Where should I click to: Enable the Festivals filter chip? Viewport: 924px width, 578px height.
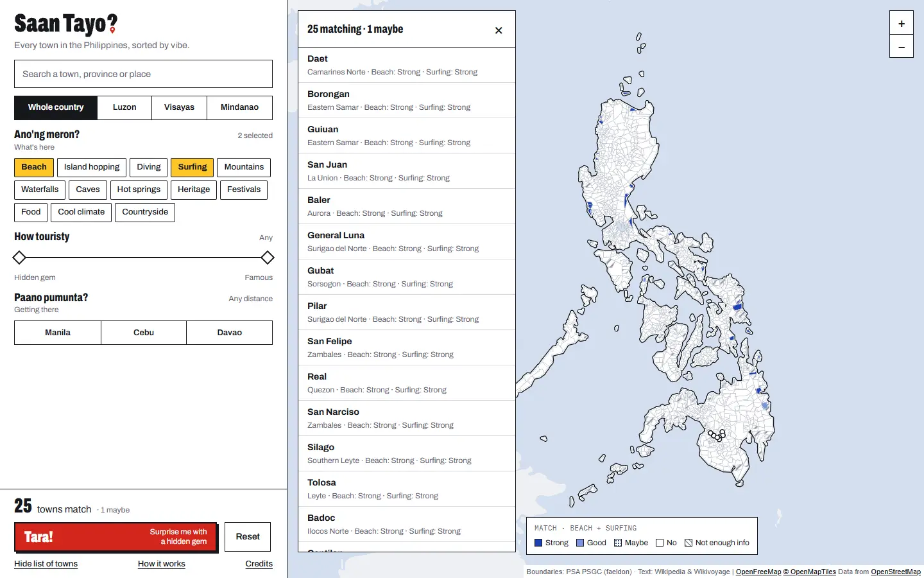[244, 189]
